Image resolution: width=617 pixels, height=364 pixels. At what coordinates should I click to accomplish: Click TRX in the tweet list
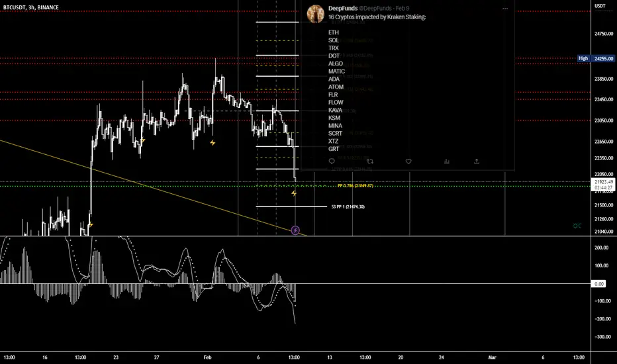pos(334,48)
